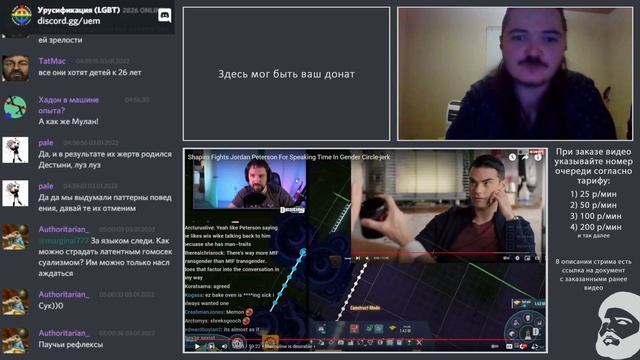
Task: Open the discord.gg/uem invite link
Action: point(69,21)
